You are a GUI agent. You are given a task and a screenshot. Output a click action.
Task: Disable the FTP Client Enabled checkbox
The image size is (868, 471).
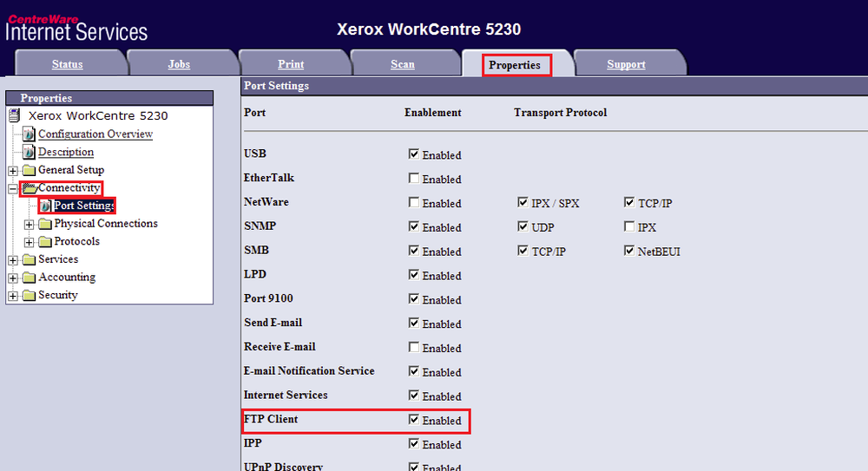[414, 420]
